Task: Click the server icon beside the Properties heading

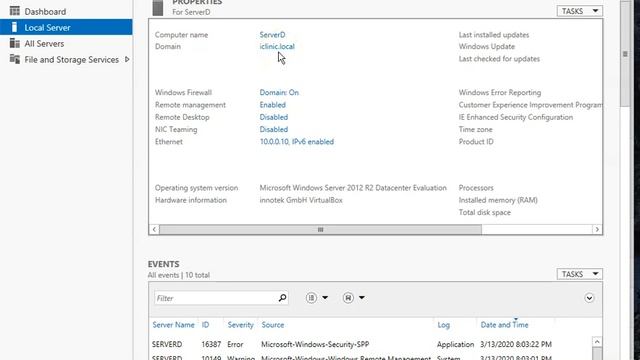Action: click(x=158, y=8)
